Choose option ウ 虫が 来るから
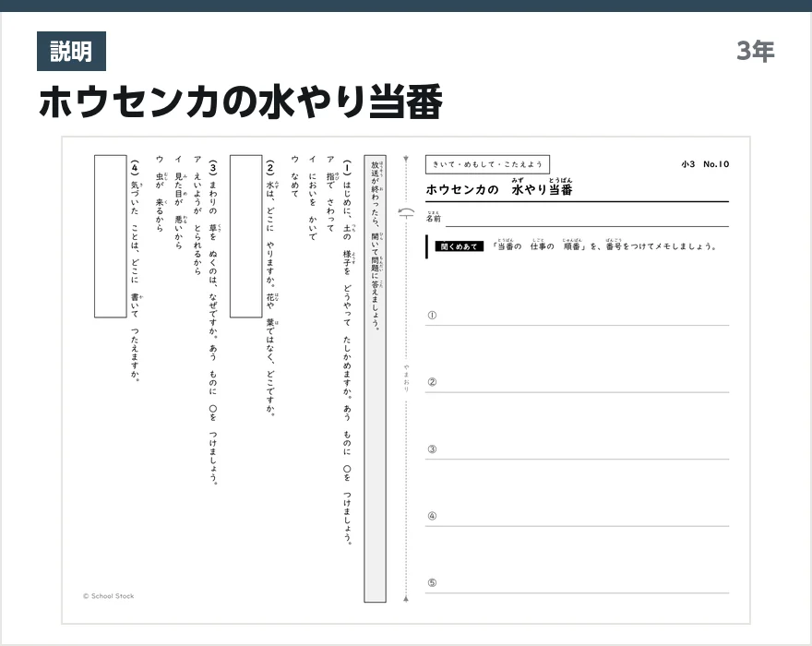The image size is (812, 646). 160,194
